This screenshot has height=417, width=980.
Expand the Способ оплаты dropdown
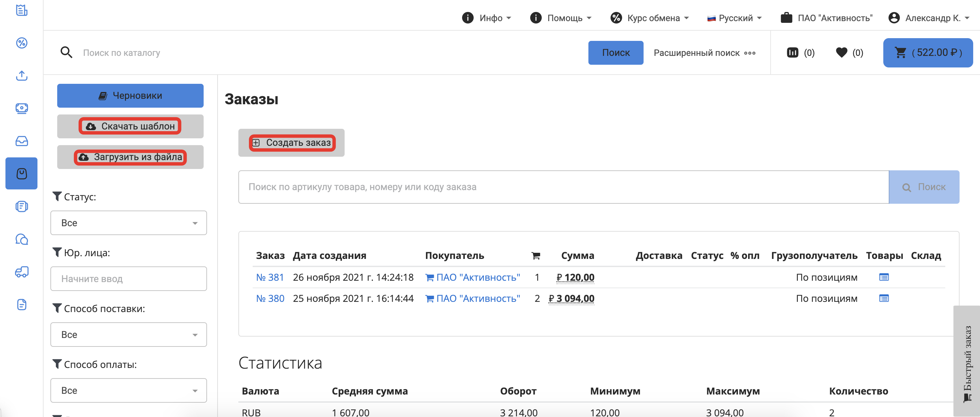(x=128, y=390)
